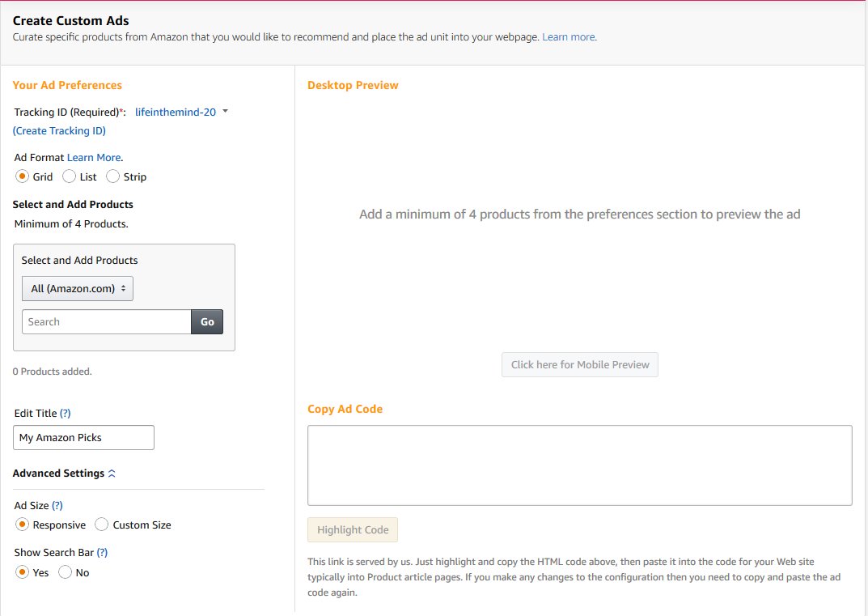Viewport: 868px width, 616px height.
Task: Click the My Amazon Picks title field
Action: point(83,437)
